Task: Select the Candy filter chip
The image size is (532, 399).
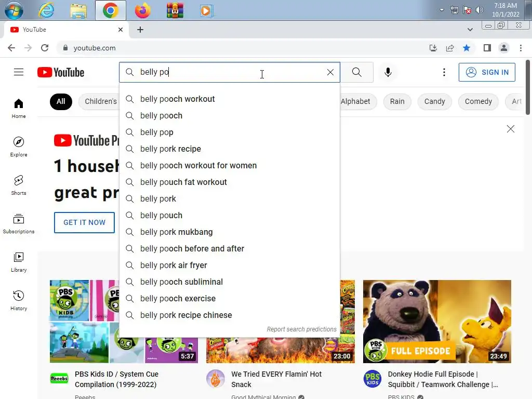Action: pyautogui.click(x=434, y=101)
